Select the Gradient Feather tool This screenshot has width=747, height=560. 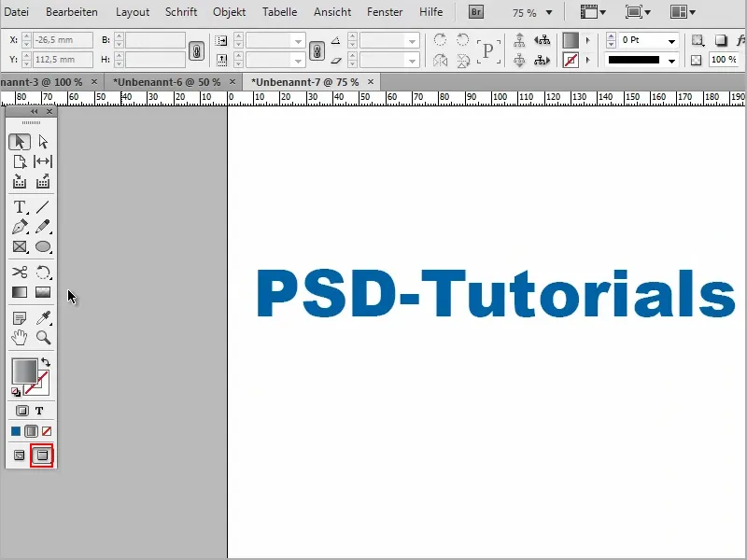click(43, 292)
